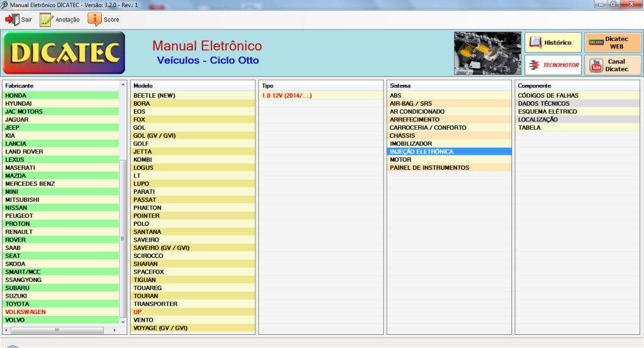Select PEUGEOT manufacturer
Screen dimensions: 644x348
pos(61,216)
